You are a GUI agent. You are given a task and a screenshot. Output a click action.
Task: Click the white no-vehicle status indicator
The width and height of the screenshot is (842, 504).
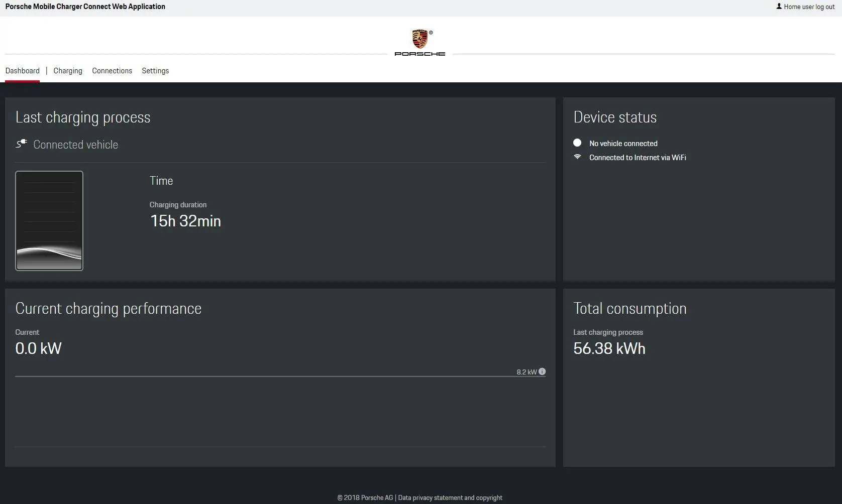(x=577, y=143)
